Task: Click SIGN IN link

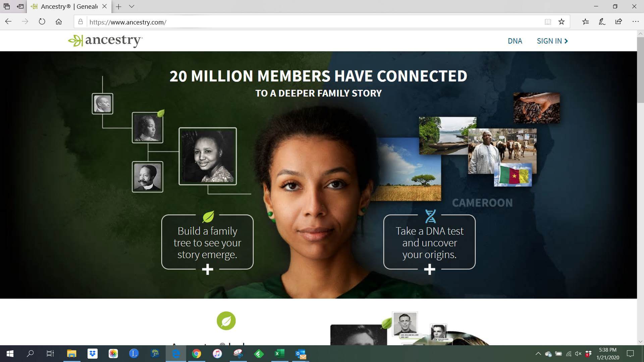Action: point(552,41)
